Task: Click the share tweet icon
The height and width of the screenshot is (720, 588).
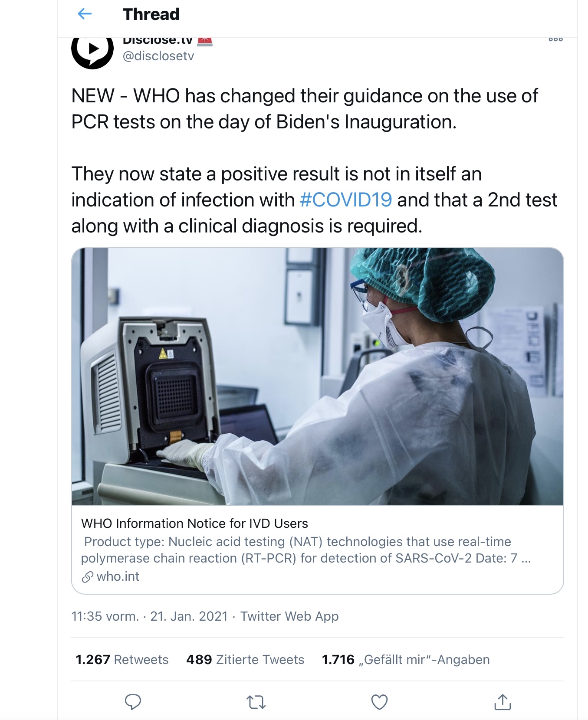Action: tap(503, 702)
